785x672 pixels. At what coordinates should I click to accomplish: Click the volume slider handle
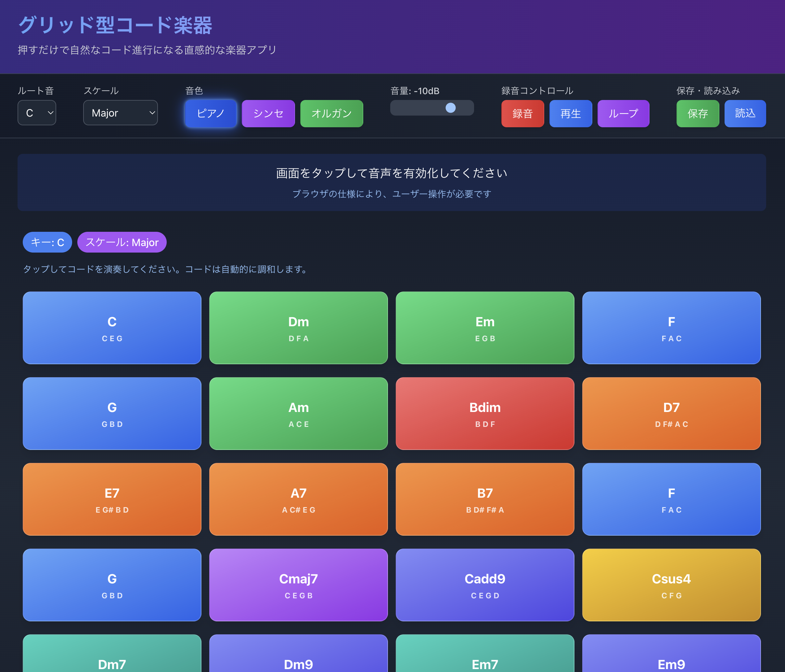pos(450,108)
